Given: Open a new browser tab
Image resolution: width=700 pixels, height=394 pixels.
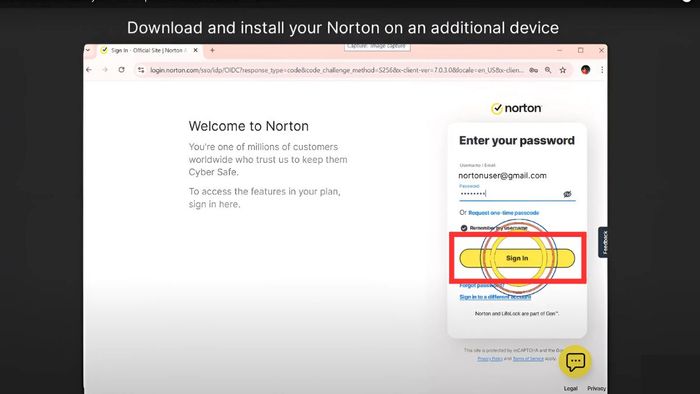Looking at the screenshot, I should tap(212, 50).
